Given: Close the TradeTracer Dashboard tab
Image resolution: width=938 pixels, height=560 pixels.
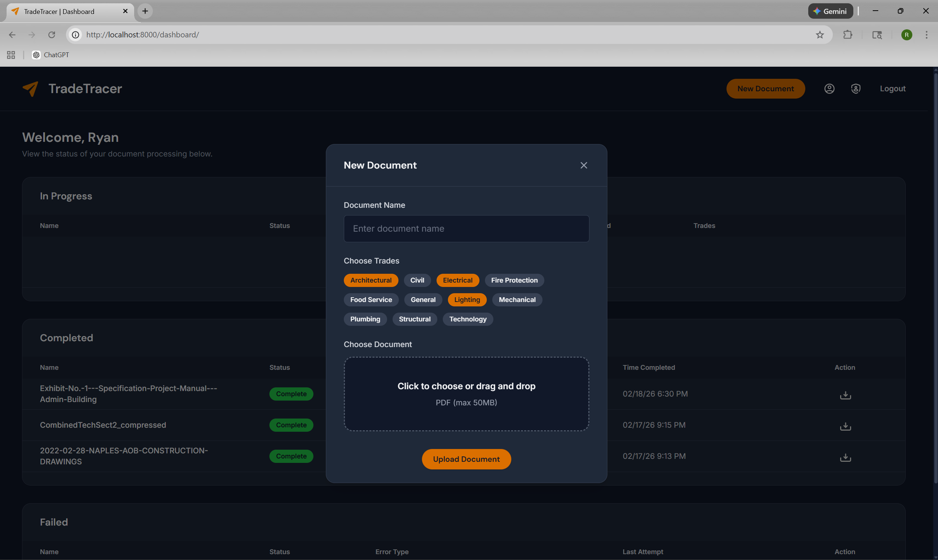Looking at the screenshot, I should tap(125, 11).
